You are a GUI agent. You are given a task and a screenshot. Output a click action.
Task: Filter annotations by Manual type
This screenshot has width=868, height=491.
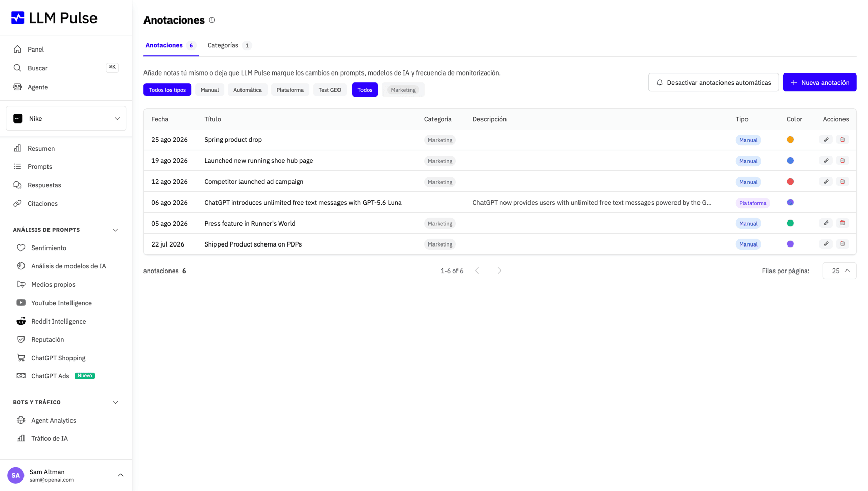point(209,90)
